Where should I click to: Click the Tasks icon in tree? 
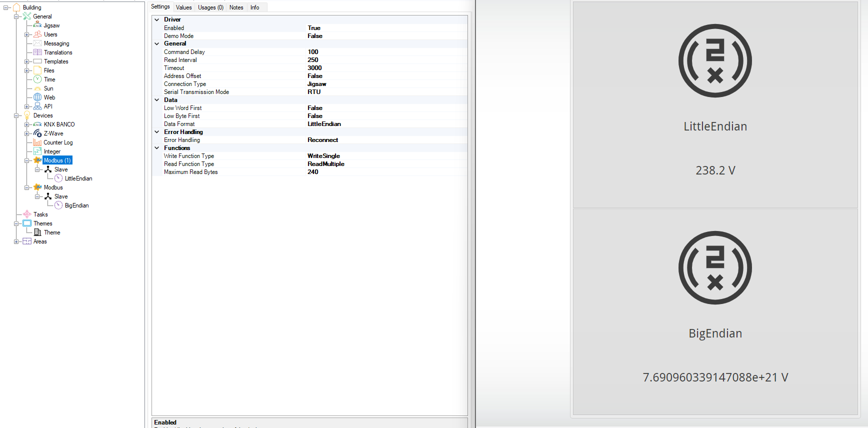27,214
